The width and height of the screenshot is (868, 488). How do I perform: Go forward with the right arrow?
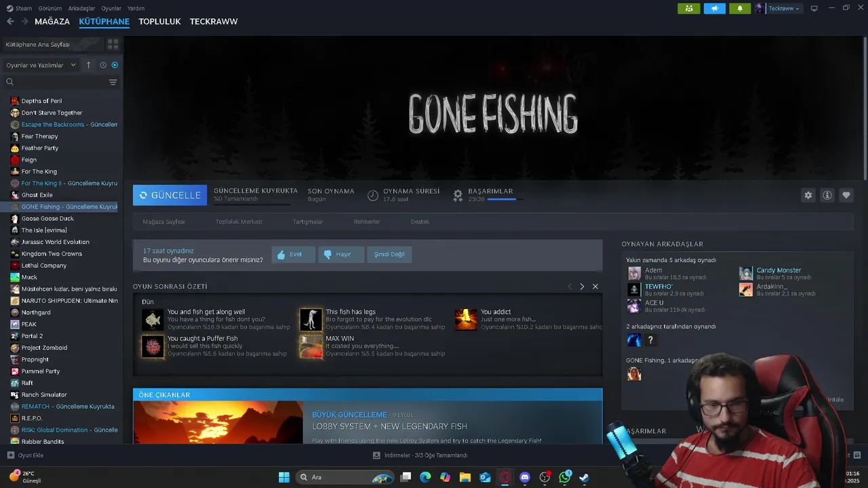[24, 21]
